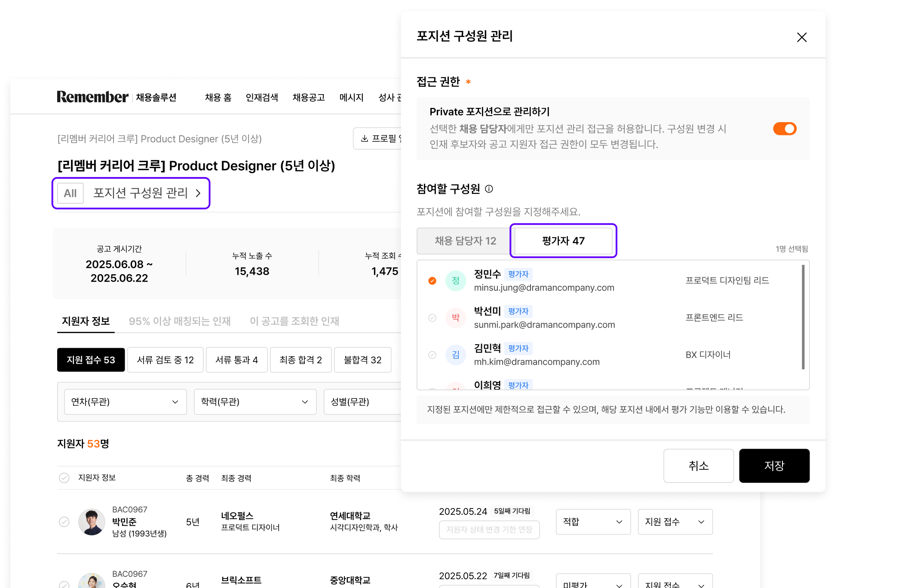This screenshot has width=908, height=588.
Task: Click the 1명 선택됨 count text
Action: point(791,249)
